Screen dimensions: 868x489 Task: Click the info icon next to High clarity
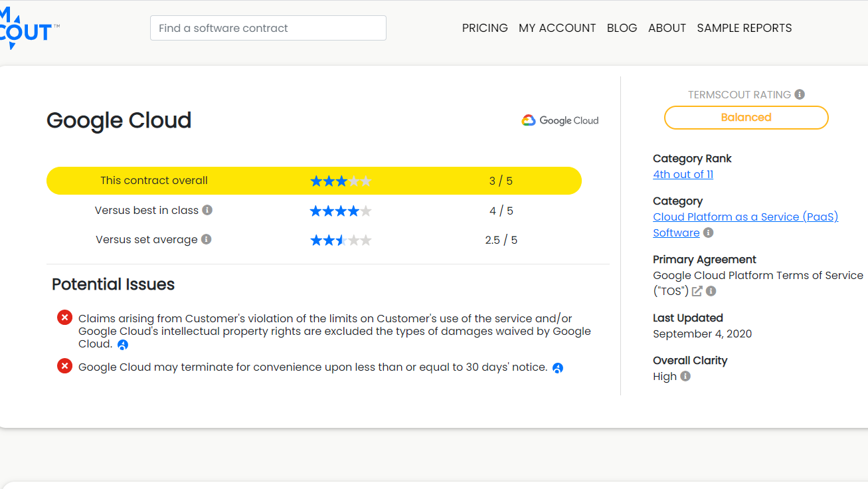[x=685, y=376]
